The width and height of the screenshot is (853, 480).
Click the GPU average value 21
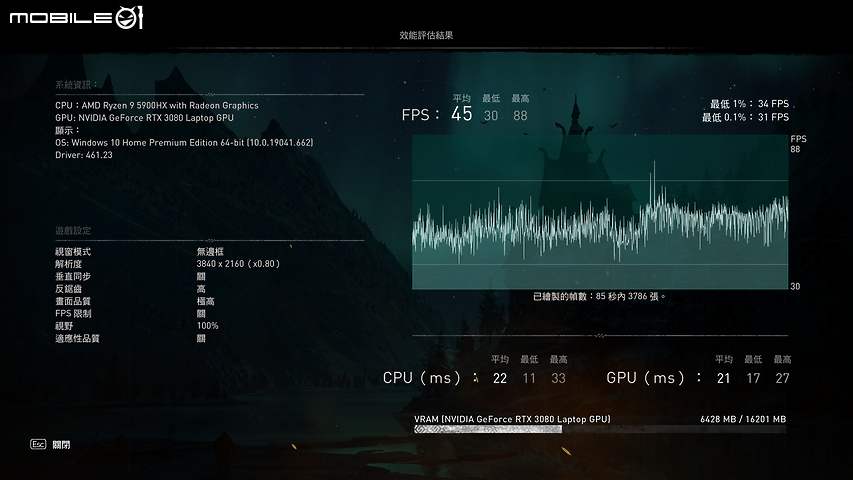(724, 378)
